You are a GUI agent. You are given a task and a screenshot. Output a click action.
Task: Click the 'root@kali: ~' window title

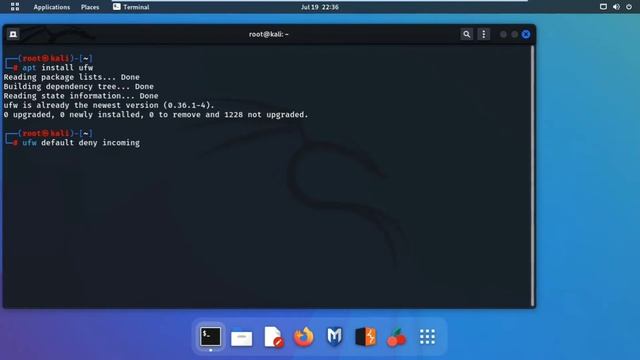pos(269,34)
